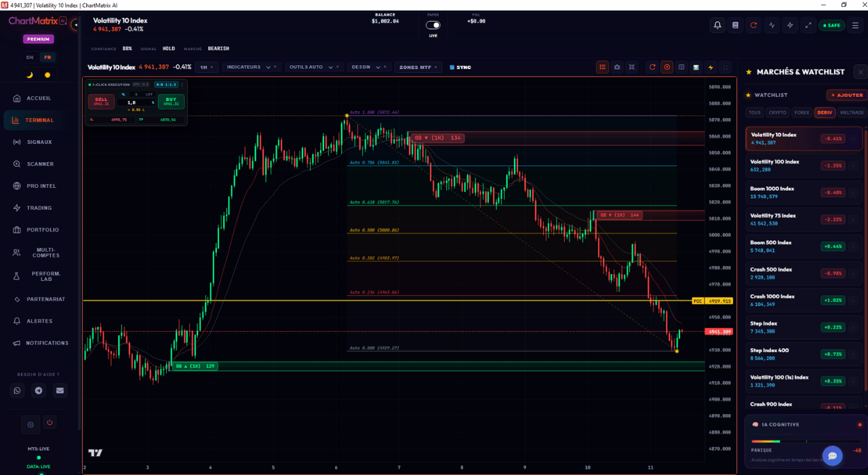This screenshot has height=475, width=868.
Task: Open the email help icon
Action: tap(60, 390)
